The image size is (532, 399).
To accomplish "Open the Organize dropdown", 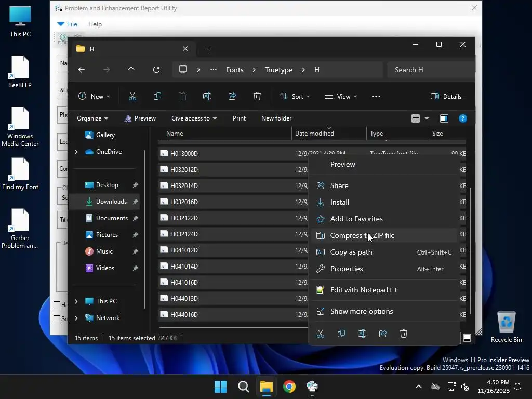I will click(92, 118).
